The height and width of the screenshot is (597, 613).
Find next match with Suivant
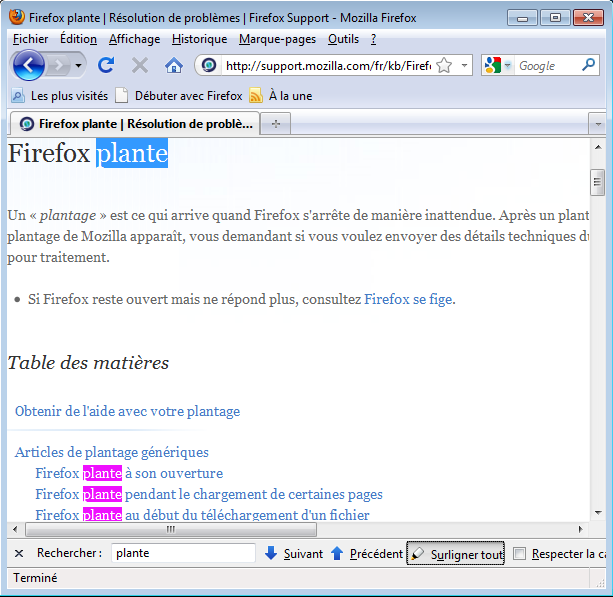tap(294, 554)
